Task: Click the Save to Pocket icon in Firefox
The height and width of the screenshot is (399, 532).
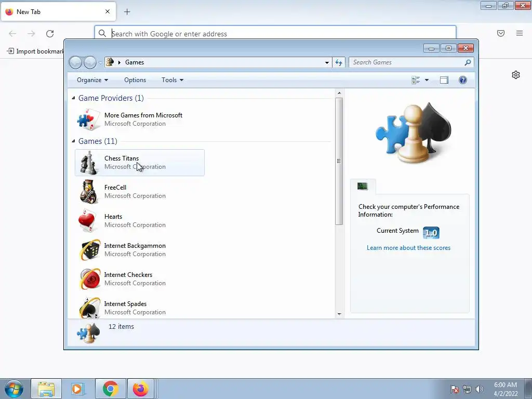Action: 501,33
